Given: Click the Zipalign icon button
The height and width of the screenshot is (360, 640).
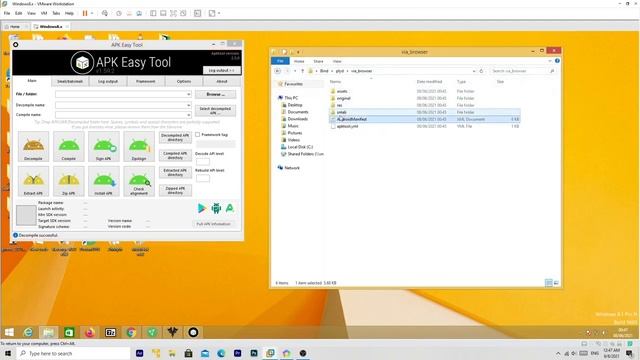Looking at the screenshot, I should 139,146.
